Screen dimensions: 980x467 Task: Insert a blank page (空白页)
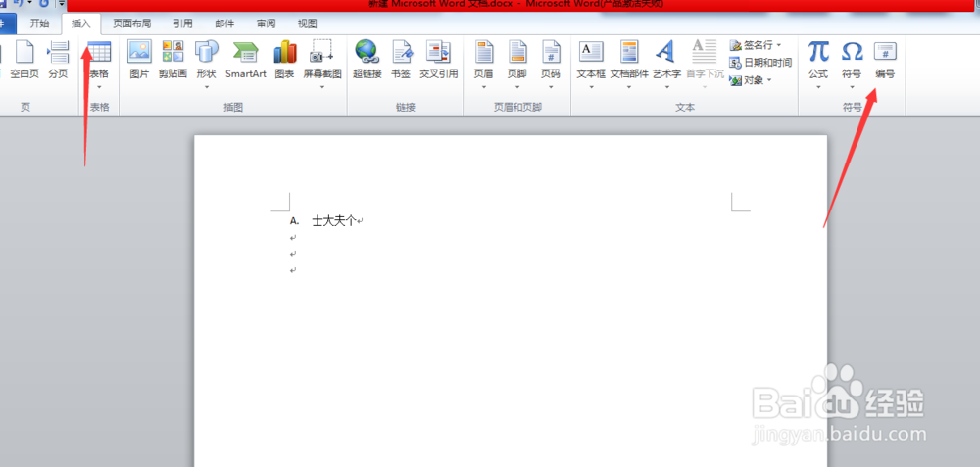24,61
